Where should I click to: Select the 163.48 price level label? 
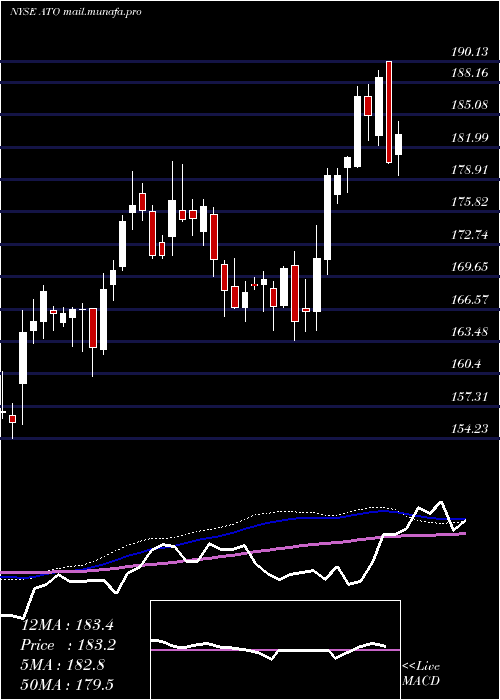[469, 332]
